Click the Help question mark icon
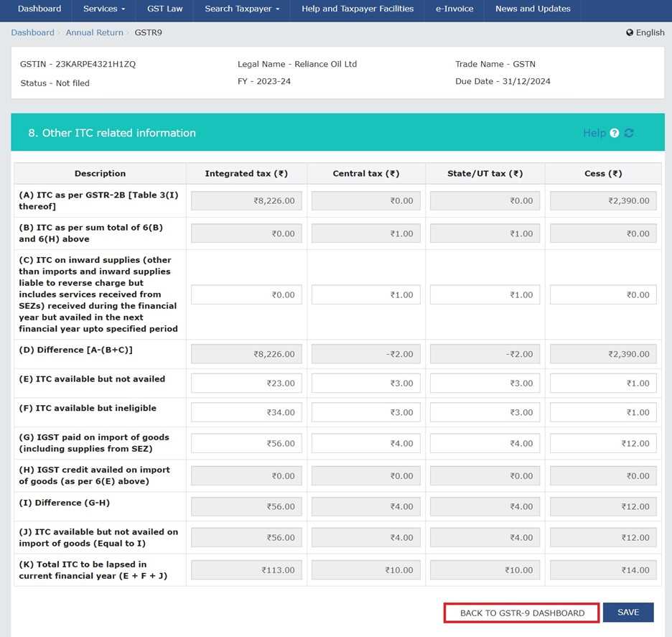This screenshot has width=672, height=637. click(614, 133)
